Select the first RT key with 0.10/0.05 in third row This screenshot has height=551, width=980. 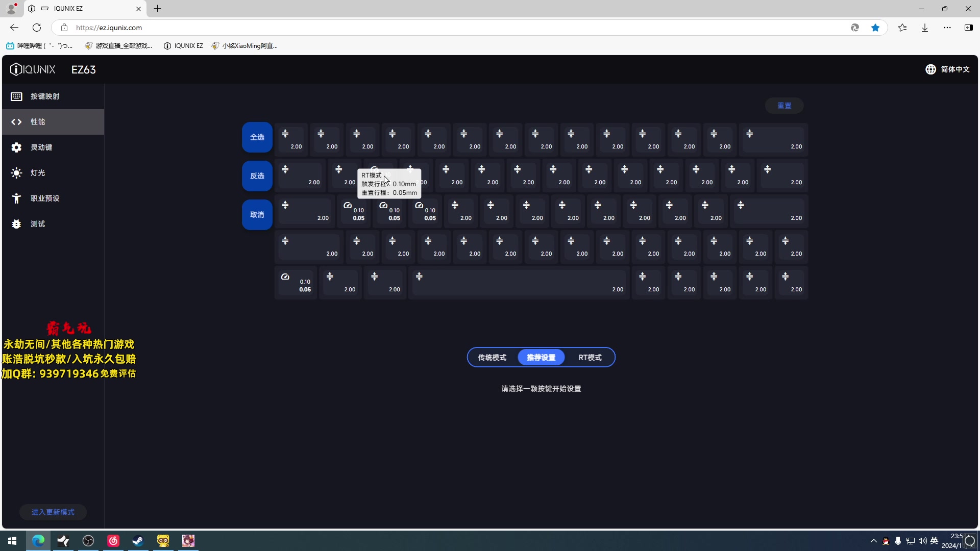point(354,211)
